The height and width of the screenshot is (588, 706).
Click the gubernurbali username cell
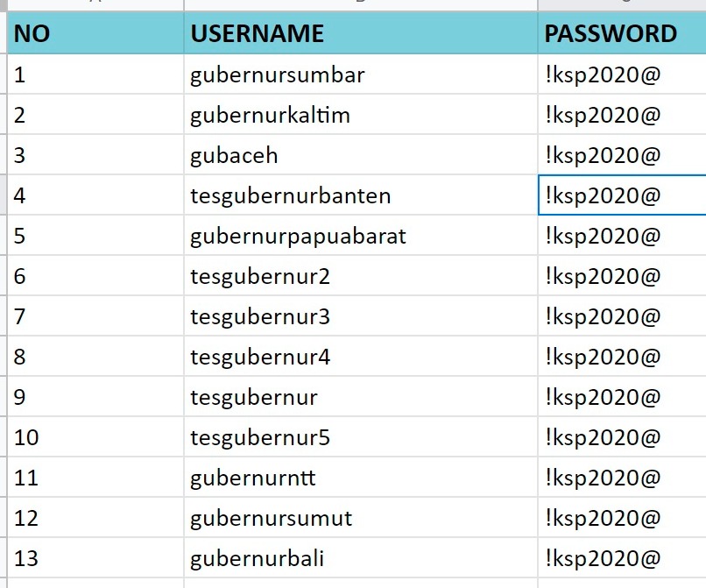pos(361,558)
